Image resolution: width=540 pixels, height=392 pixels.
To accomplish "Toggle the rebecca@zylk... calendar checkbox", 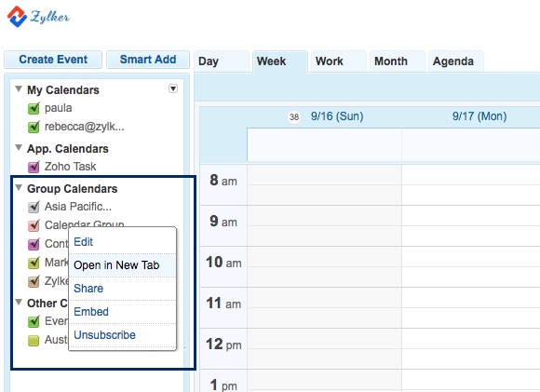I will (x=34, y=127).
